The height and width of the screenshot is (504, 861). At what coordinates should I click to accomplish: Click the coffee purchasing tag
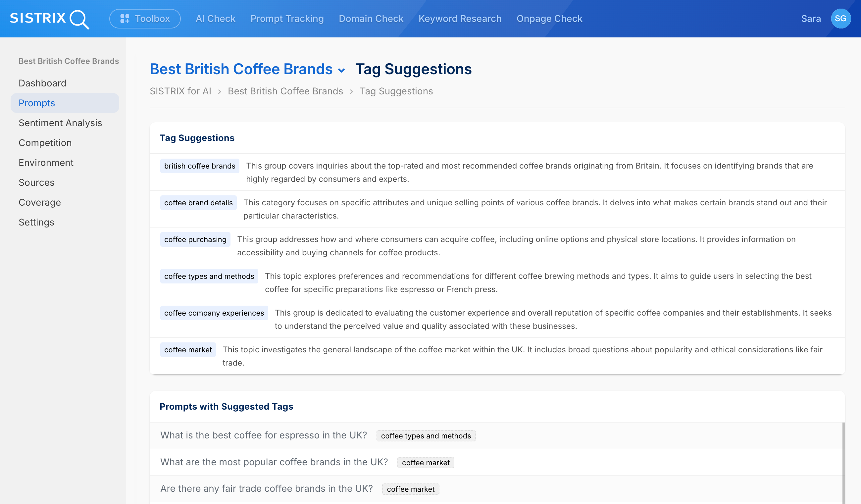tap(195, 239)
